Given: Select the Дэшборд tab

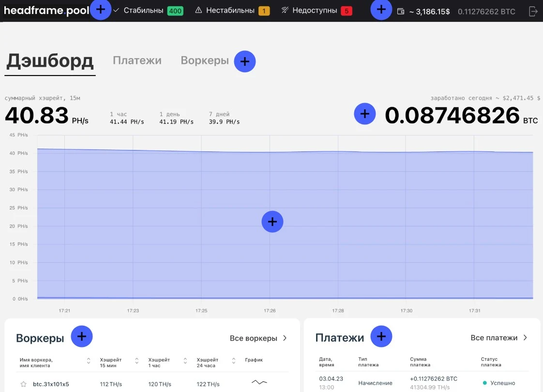Looking at the screenshot, I should 50,61.
